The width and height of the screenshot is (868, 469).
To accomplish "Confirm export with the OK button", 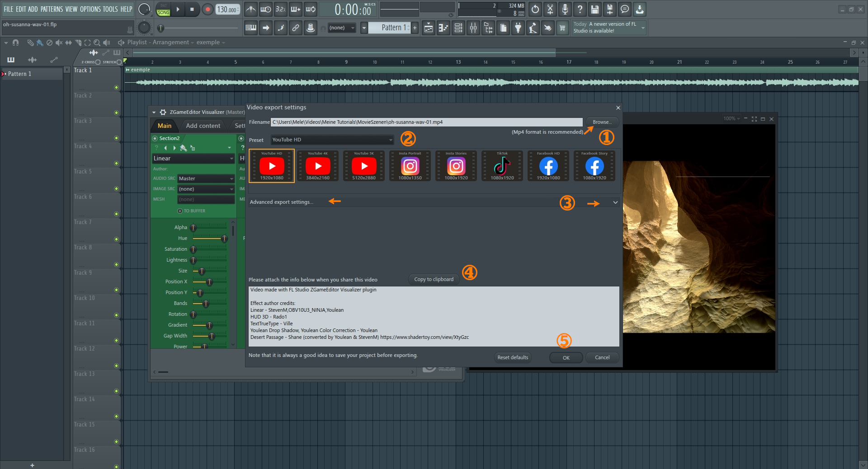I will tap(566, 357).
